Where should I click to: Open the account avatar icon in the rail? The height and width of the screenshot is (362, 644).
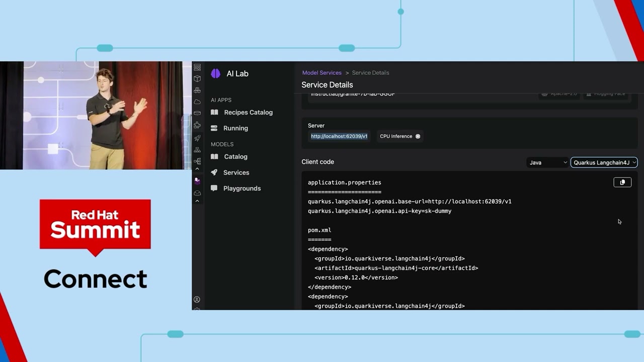pyautogui.click(x=197, y=299)
